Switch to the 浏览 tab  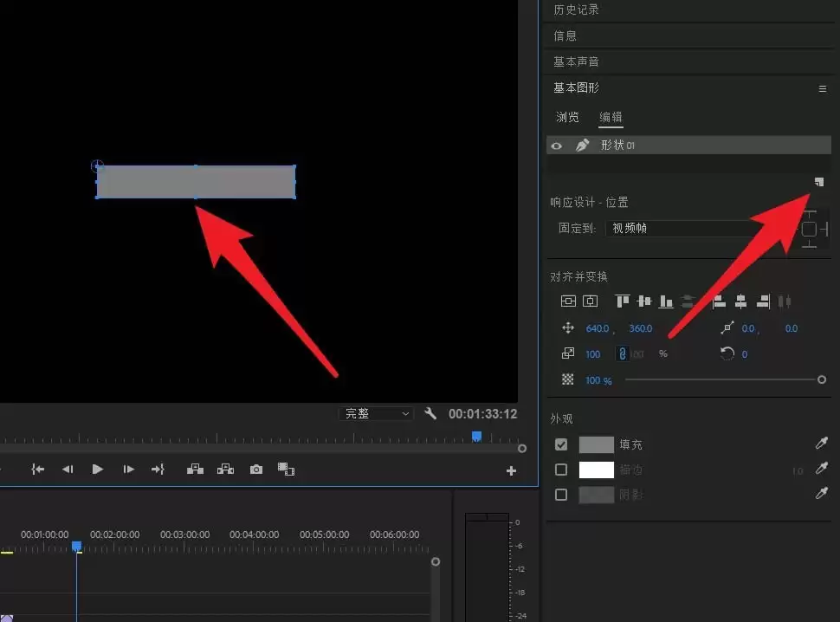point(567,117)
